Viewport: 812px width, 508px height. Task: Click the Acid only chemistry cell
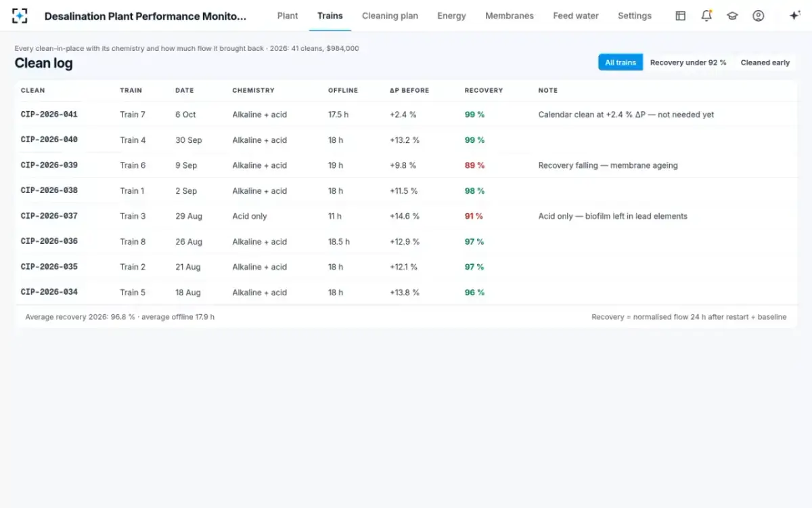(250, 216)
